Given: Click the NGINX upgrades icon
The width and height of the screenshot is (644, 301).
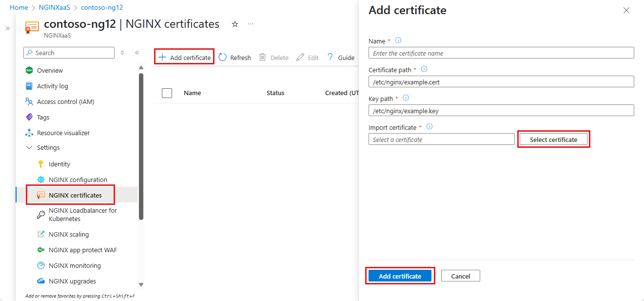Looking at the screenshot, I should 41,281.
